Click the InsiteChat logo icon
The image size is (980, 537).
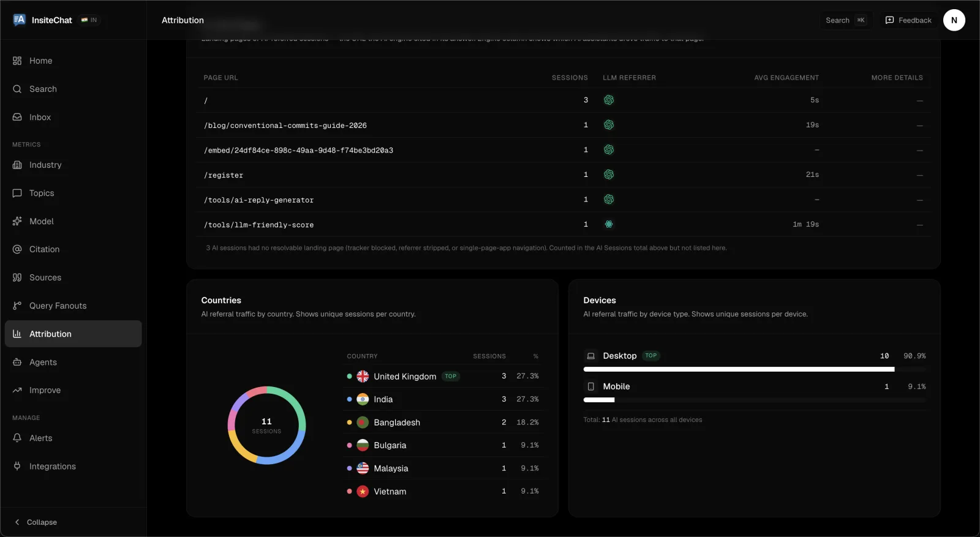[19, 20]
